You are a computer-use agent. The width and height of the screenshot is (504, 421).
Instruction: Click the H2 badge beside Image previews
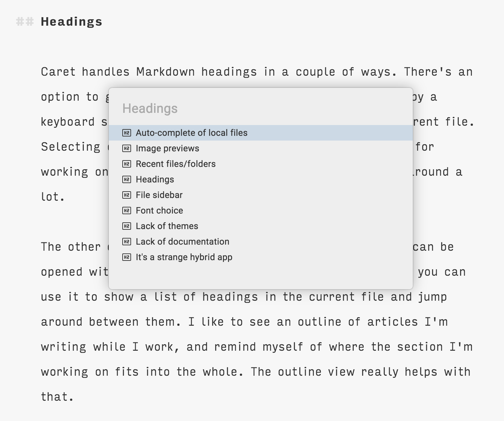[126, 148]
